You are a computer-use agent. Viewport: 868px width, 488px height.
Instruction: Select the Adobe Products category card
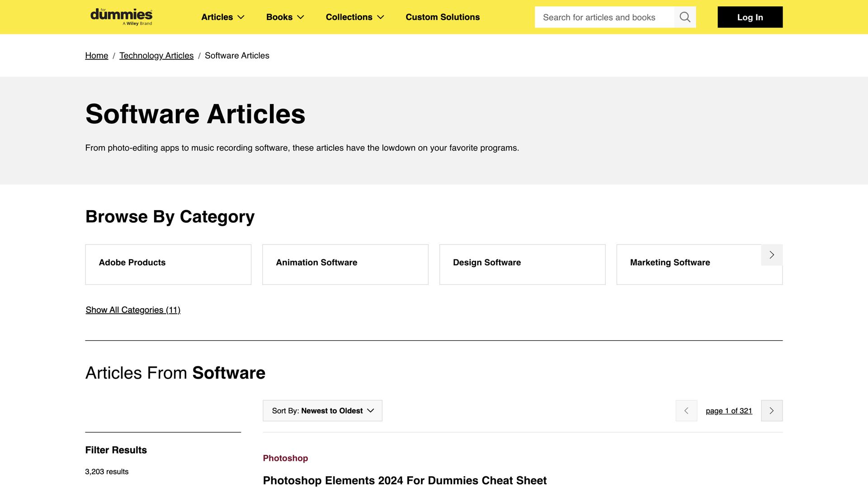pyautogui.click(x=168, y=264)
